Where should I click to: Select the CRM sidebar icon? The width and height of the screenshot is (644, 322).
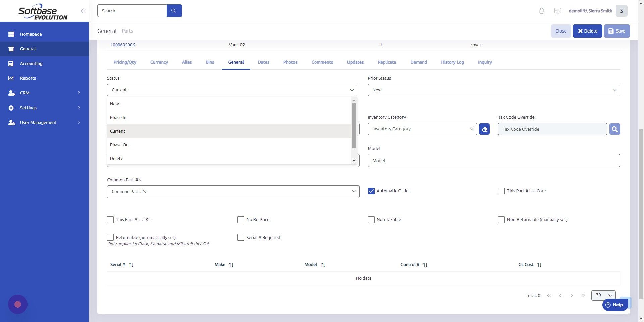coord(11,93)
